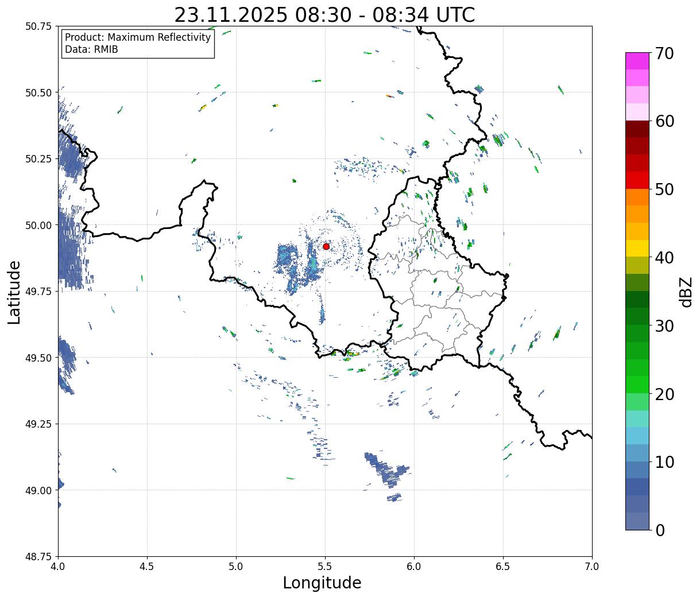700x597 pixels.
Task: Pick the orange swatch just below 50
Action: pyautogui.click(x=637, y=197)
